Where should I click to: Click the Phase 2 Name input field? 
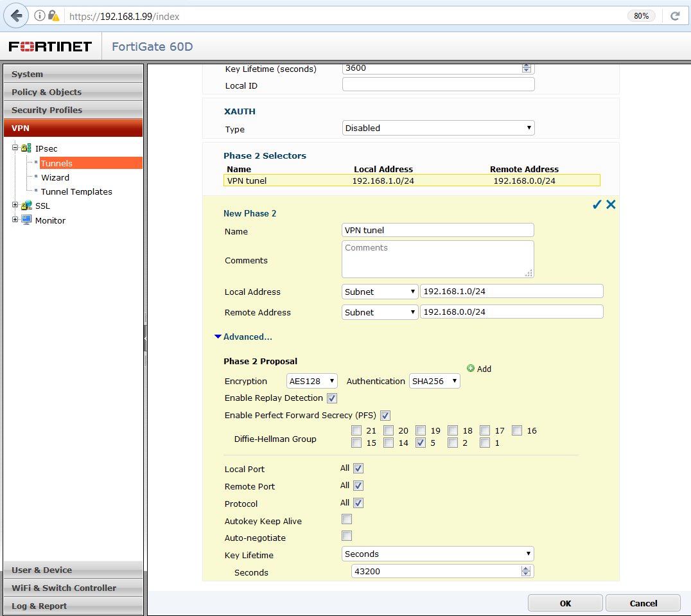click(x=437, y=230)
